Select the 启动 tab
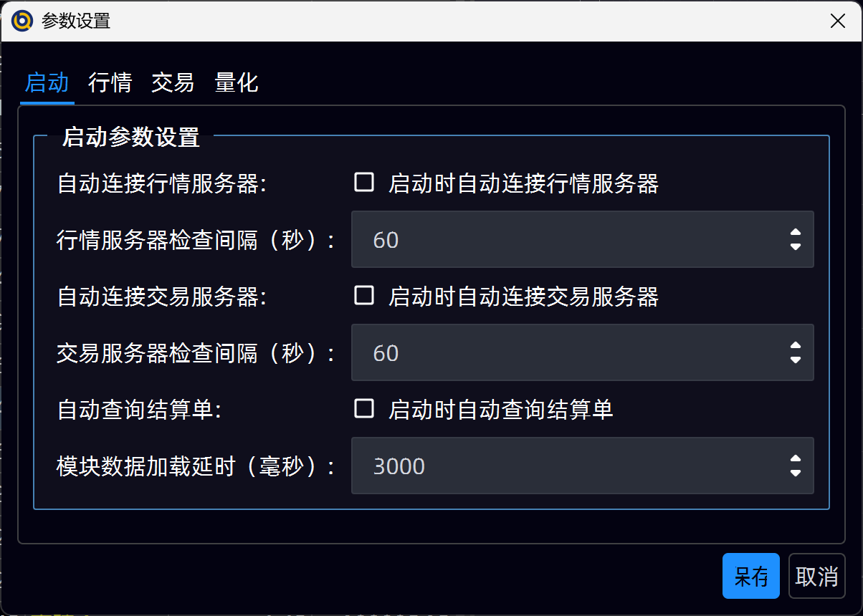This screenshot has height=616, width=863. pyautogui.click(x=47, y=83)
